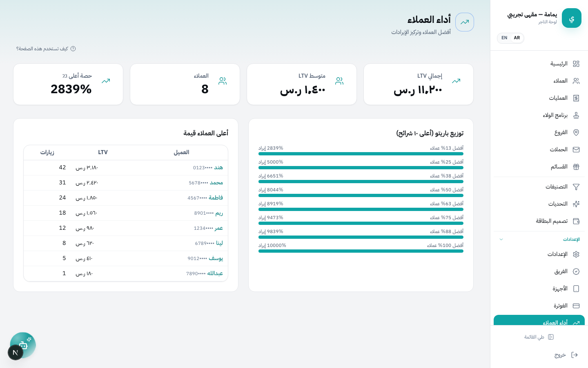Open الفروع location pin icon
The width and height of the screenshot is (588, 368).
click(x=576, y=132)
